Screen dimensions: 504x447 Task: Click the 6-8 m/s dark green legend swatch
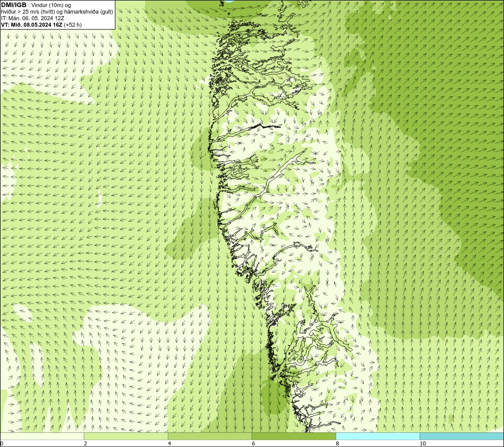pos(294,436)
